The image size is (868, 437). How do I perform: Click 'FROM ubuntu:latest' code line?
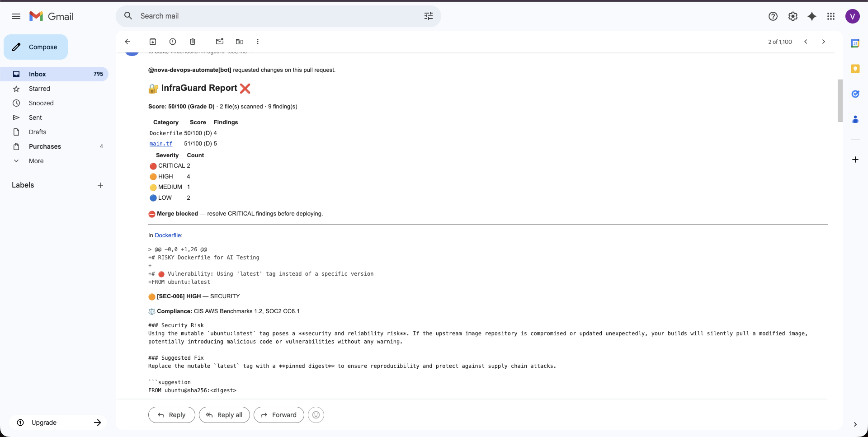(x=179, y=282)
